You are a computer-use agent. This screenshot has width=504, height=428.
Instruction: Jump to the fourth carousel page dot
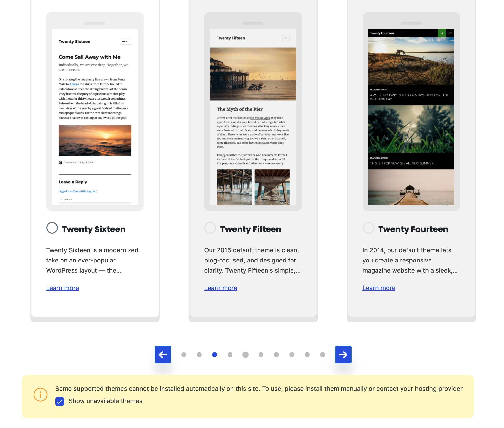pos(230,354)
